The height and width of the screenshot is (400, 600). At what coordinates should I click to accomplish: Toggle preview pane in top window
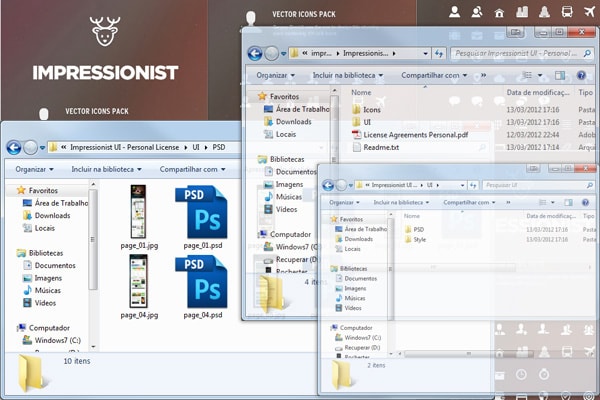[x=560, y=75]
